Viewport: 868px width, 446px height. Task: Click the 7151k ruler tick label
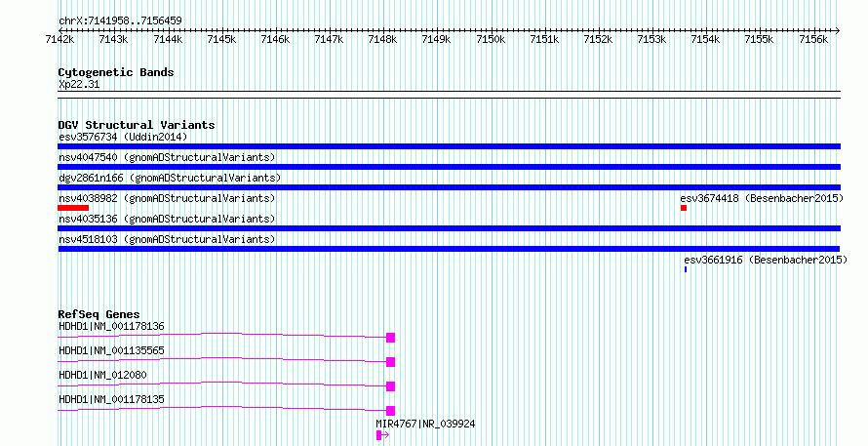[544, 39]
